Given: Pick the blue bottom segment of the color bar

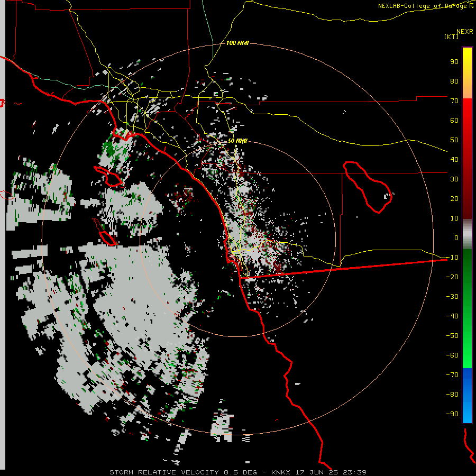Looking at the screenshot, I should pyautogui.click(x=467, y=396).
